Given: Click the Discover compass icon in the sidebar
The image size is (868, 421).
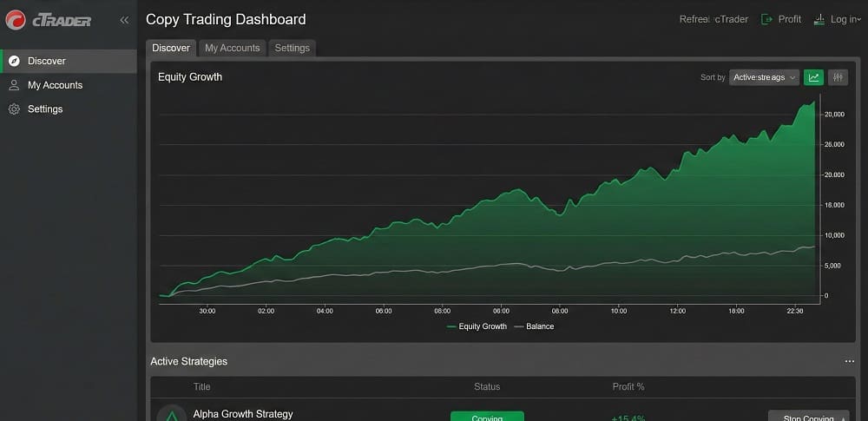Looking at the screenshot, I should pyautogui.click(x=14, y=62).
